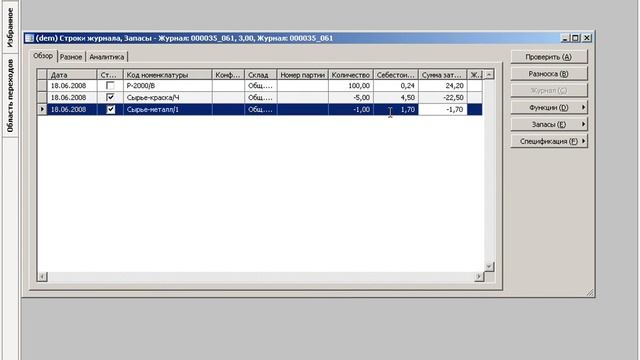640x360 pixels.
Task: Toggle the checkbox in the Сырье-краска/Ч row
Action: (x=110, y=98)
